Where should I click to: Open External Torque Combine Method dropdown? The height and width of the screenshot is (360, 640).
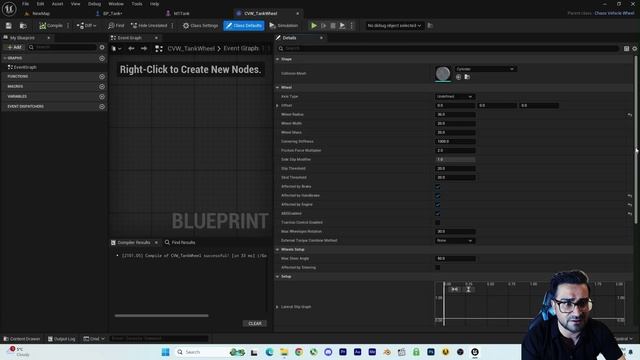coord(455,241)
